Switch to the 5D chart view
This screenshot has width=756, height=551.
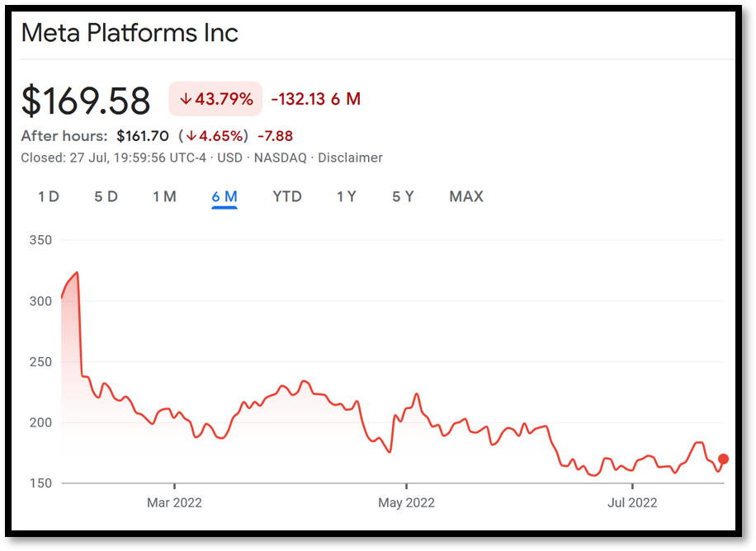pos(106,196)
